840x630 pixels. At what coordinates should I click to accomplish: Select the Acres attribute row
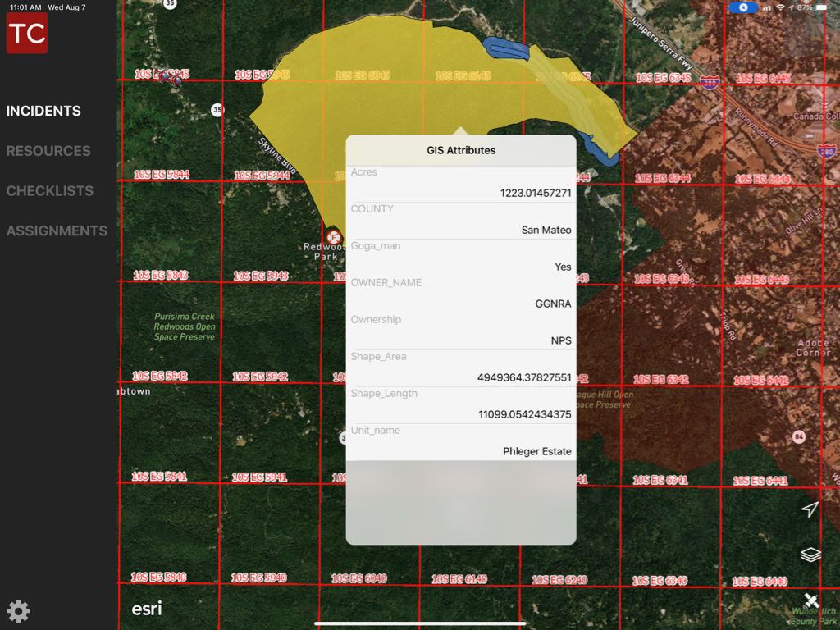460,184
